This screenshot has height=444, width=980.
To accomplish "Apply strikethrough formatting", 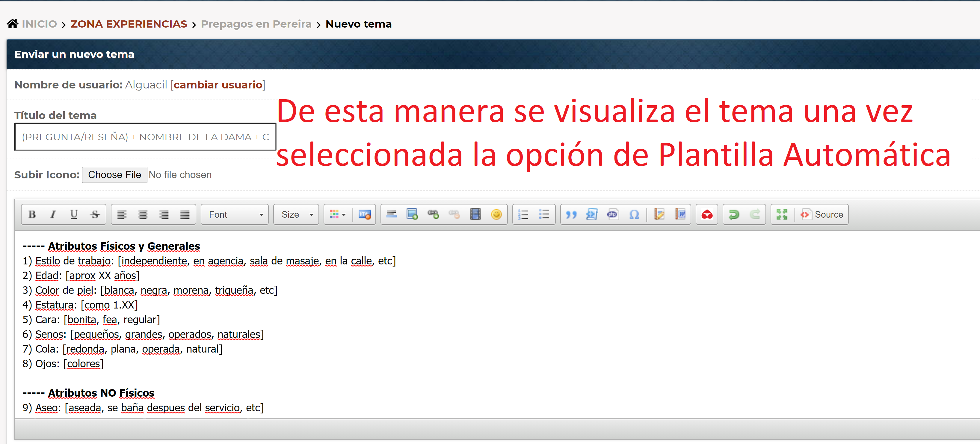I will point(95,214).
